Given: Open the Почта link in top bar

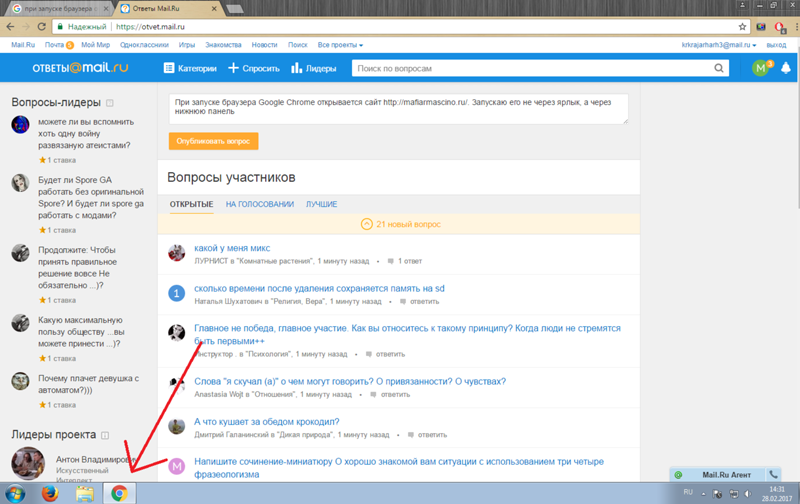Looking at the screenshot, I should (x=54, y=45).
